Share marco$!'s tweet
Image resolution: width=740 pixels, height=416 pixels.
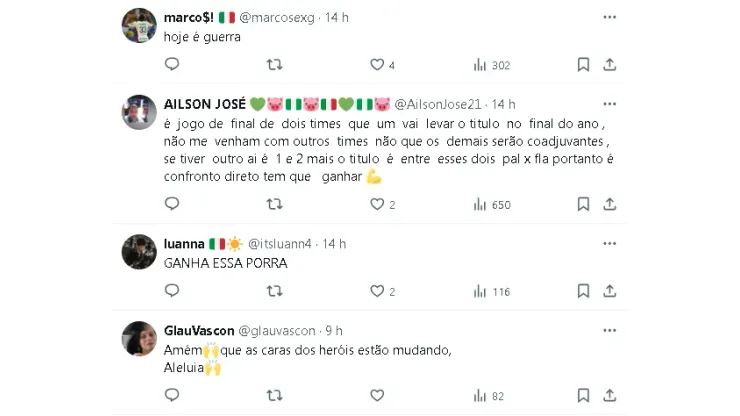point(610,65)
